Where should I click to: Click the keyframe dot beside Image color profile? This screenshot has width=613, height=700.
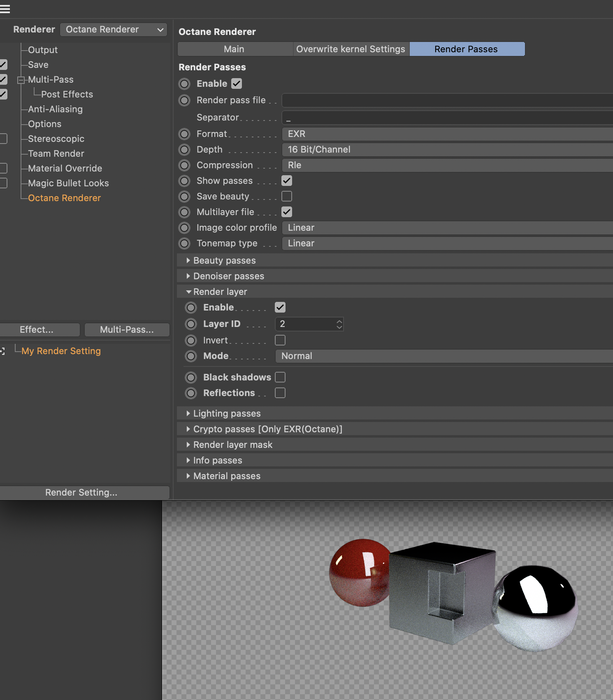click(185, 228)
